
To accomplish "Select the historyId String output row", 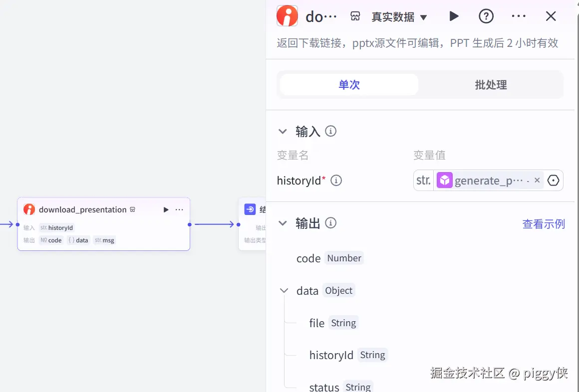I will click(348, 355).
